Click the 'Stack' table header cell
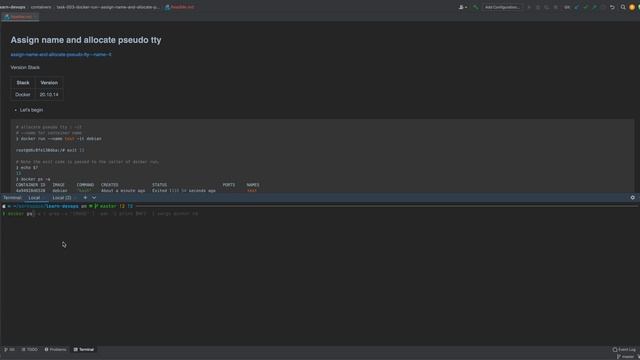640x360 pixels. coord(23,82)
